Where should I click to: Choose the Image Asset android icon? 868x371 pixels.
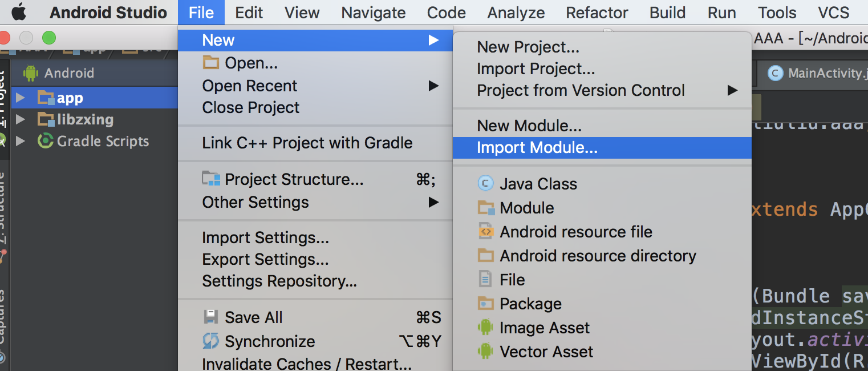click(485, 328)
